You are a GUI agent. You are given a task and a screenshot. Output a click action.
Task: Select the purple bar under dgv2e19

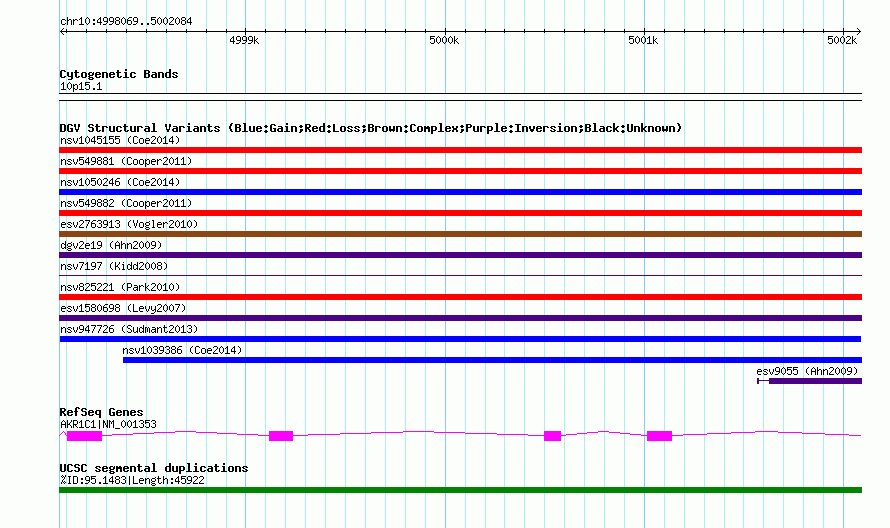pyautogui.click(x=460, y=255)
